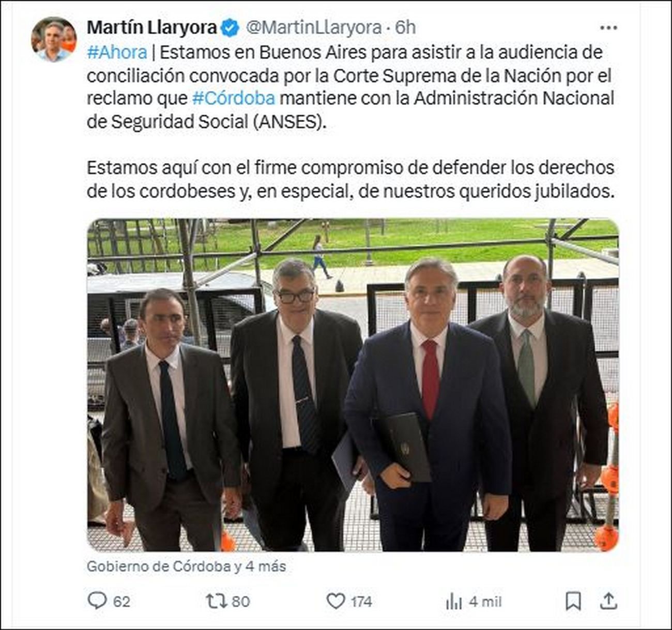672x630 pixels.
Task: Click the blue verified badge
Action: pos(230,27)
